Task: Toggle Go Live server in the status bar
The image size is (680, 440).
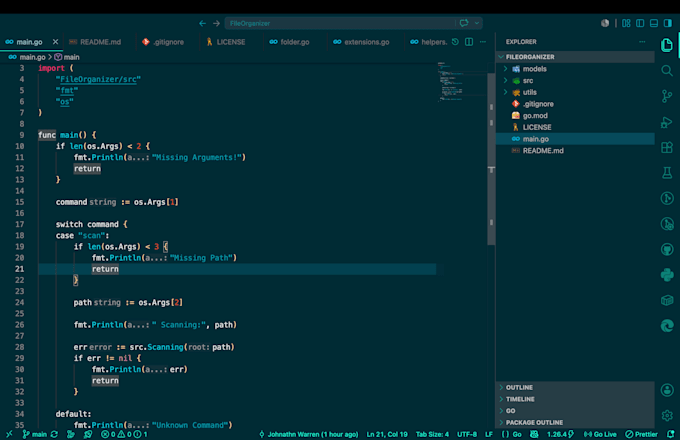Action: [x=600, y=434]
